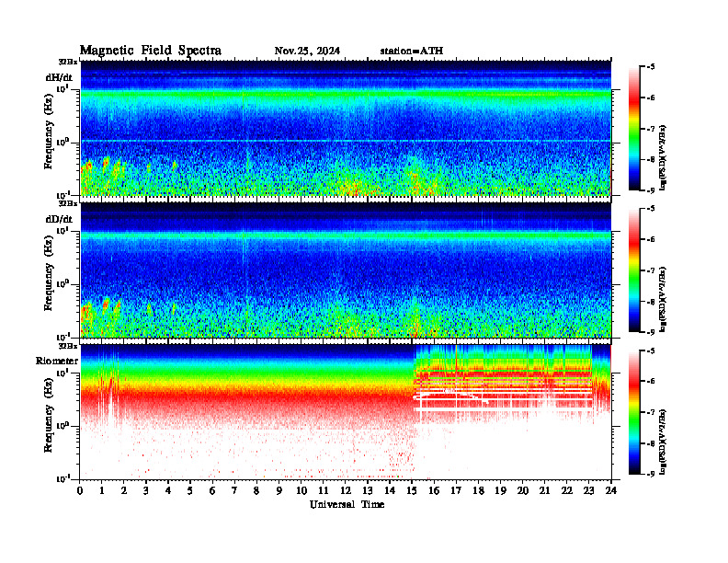728x563 pixels.
Task: Click hour 7 on the Universal Time axis
Action: pos(235,491)
